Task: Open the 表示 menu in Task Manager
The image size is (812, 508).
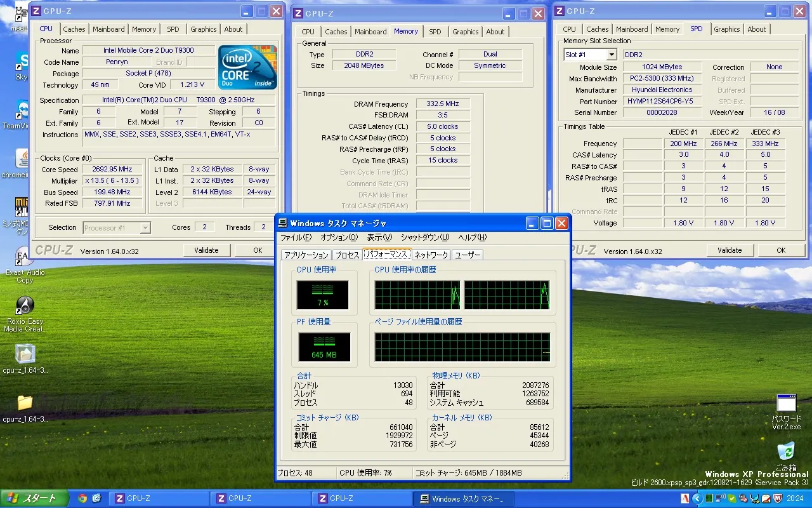Action: (x=379, y=237)
